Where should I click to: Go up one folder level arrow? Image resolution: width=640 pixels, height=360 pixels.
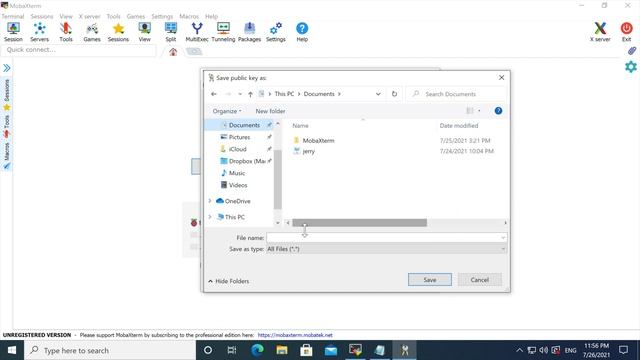coord(250,94)
